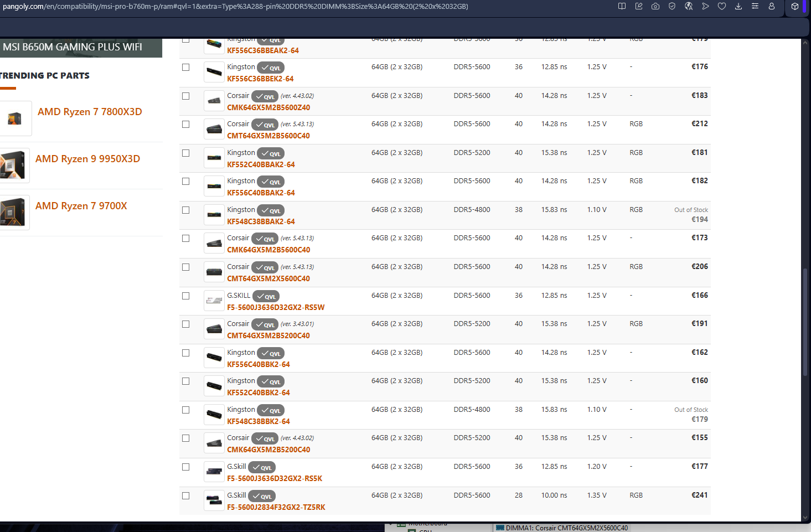Check the box for Kingston KF556C40BBAK2-64

click(x=186, y=181)
